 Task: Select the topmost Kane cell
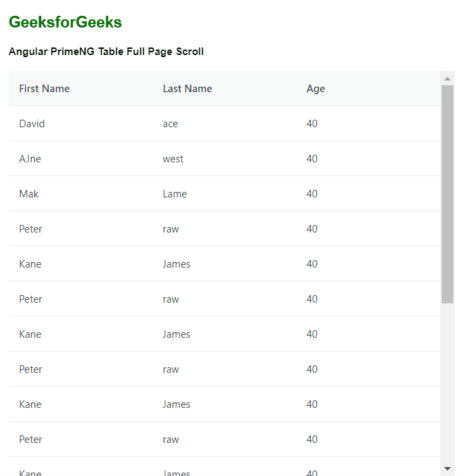(30, 264)
